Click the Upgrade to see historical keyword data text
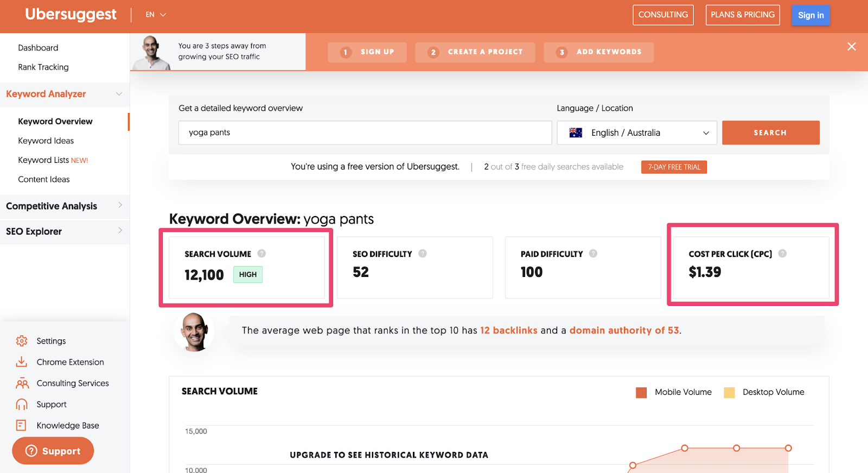868x473 pixels. click(x=389, y=455)
